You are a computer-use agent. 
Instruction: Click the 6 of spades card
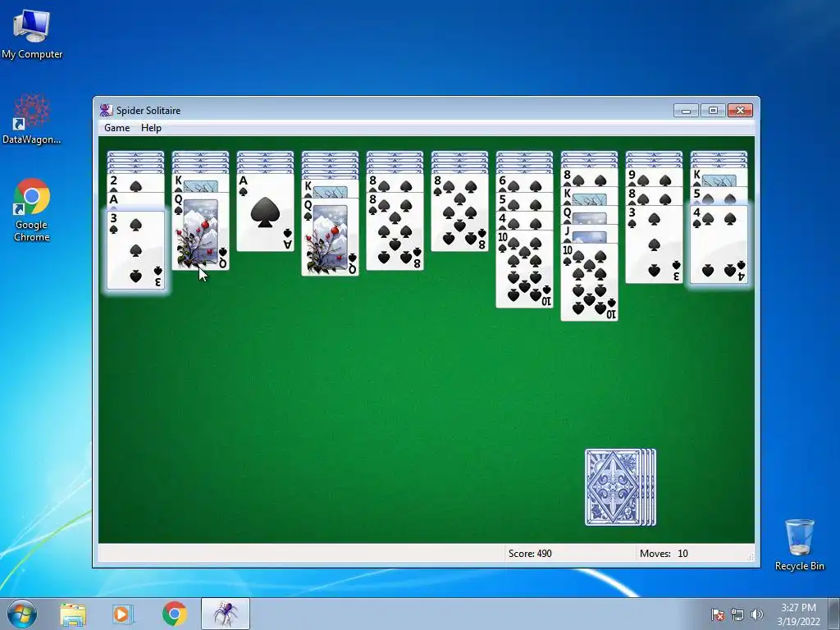[x=524, y=183]
